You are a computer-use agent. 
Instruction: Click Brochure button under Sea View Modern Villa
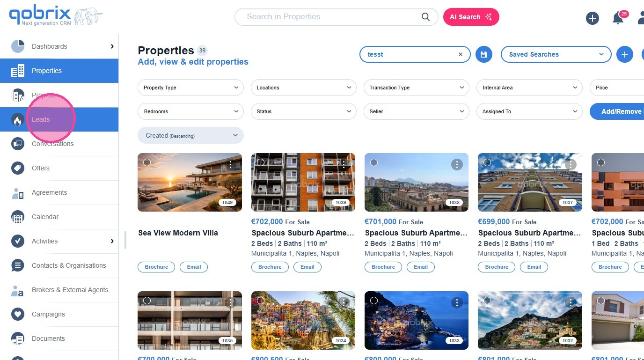tap(156, 267)
